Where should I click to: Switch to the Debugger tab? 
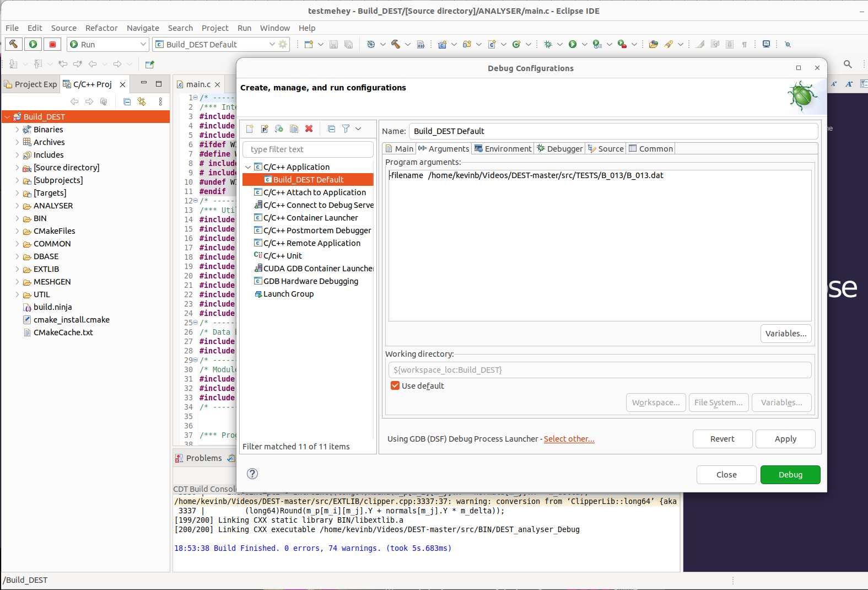(x=559, y=148)
